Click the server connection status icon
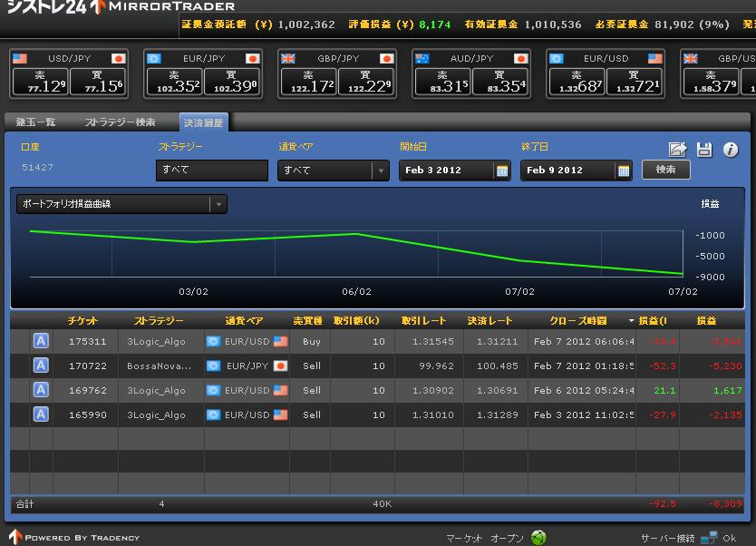Viewport: 756px width, 546px height. pos(708,537)
